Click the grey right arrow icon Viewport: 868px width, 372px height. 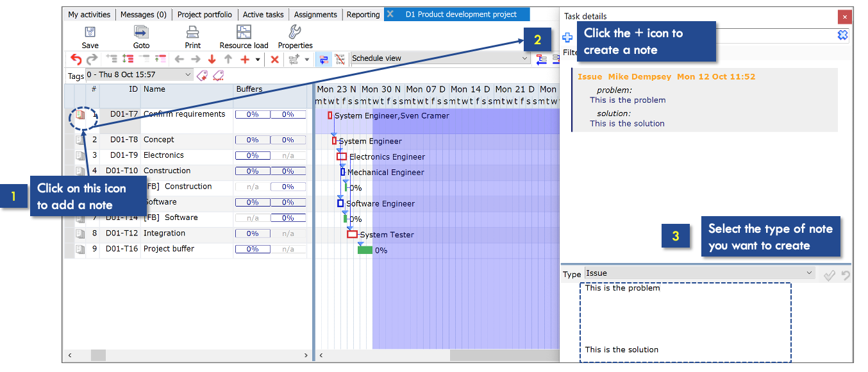(x=196, y=59)
